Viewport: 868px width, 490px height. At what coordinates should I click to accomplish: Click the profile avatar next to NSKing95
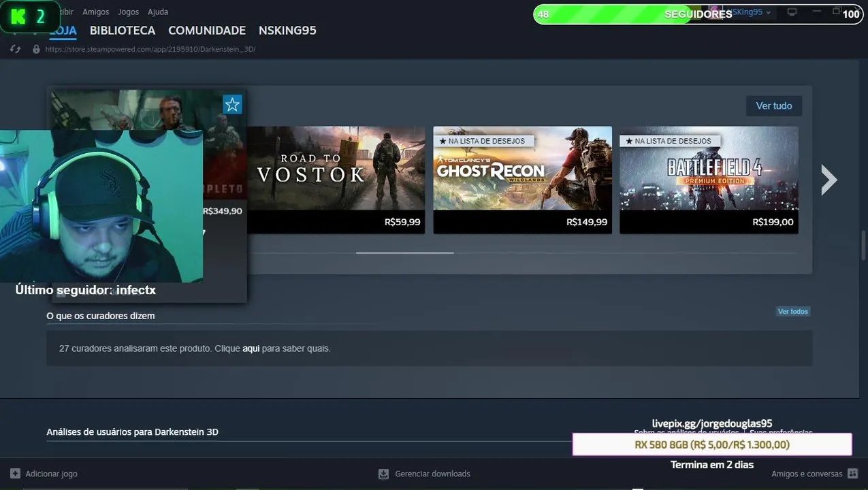pyautogui.click(x=715, y=12)
